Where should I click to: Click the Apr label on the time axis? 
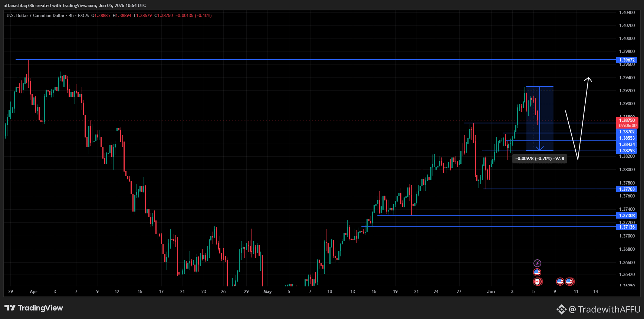(33, 292)
